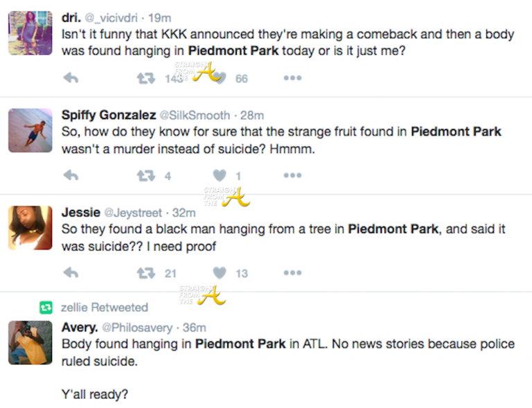
Task: Reply to dri.'s tweet
Action: pos(71,78)
